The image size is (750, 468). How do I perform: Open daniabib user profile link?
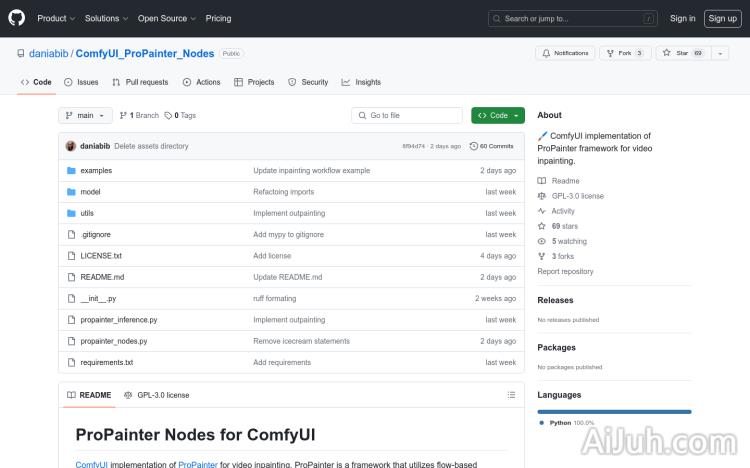point(48,54)
